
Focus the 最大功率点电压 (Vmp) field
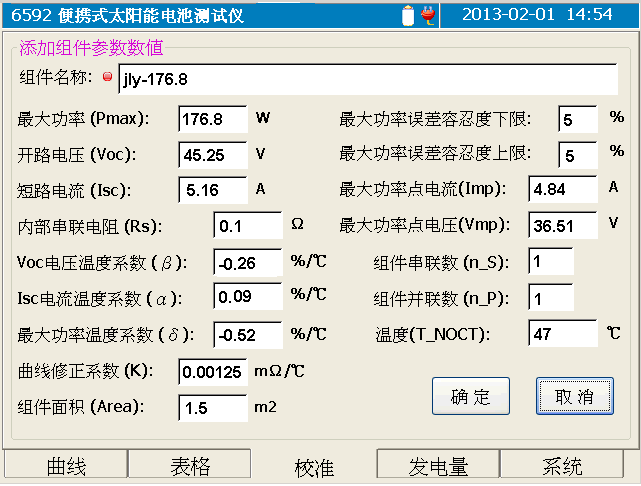[563, 226]
